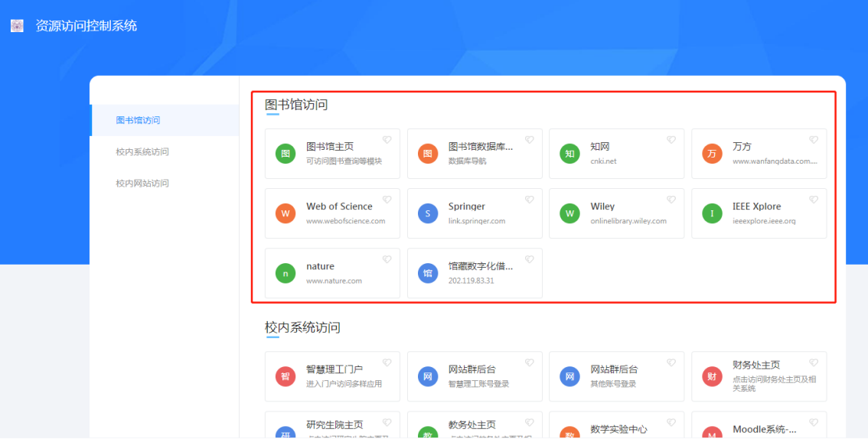Select 校内网站访问 in the left sidebar

click(165, 183)
